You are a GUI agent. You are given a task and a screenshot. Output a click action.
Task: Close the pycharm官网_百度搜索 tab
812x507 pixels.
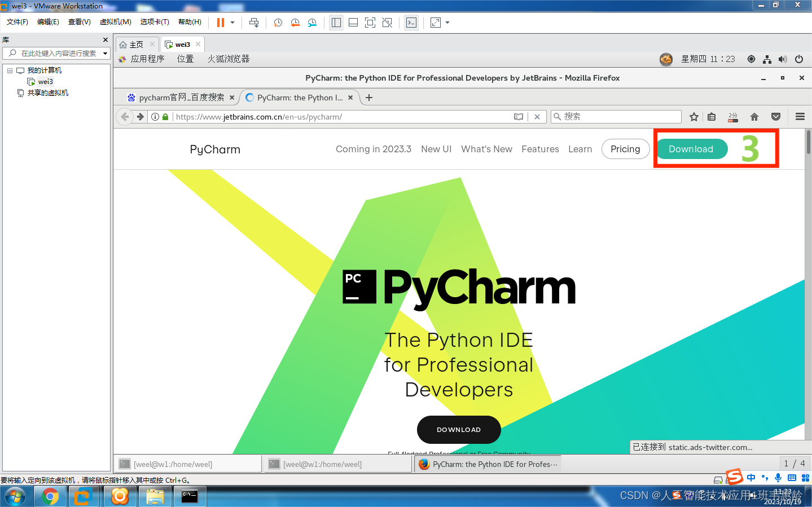click(232, 98)
